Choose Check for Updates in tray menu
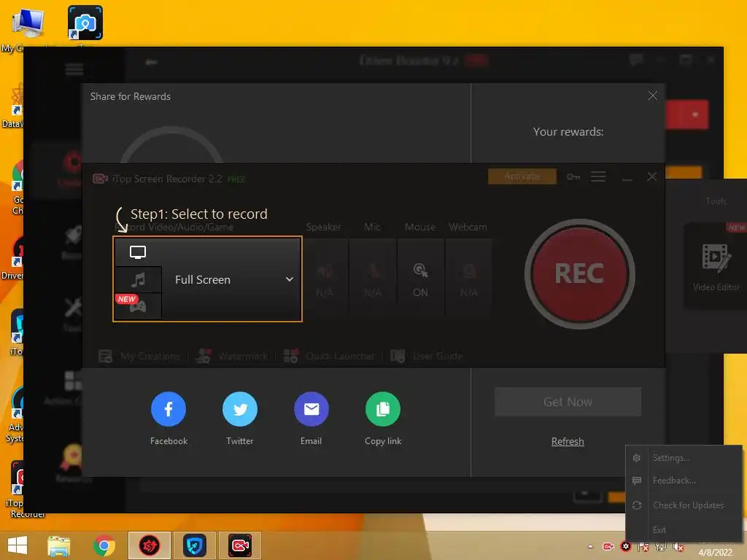This screenshot has height=560, width=747. [x=684, y=505]
